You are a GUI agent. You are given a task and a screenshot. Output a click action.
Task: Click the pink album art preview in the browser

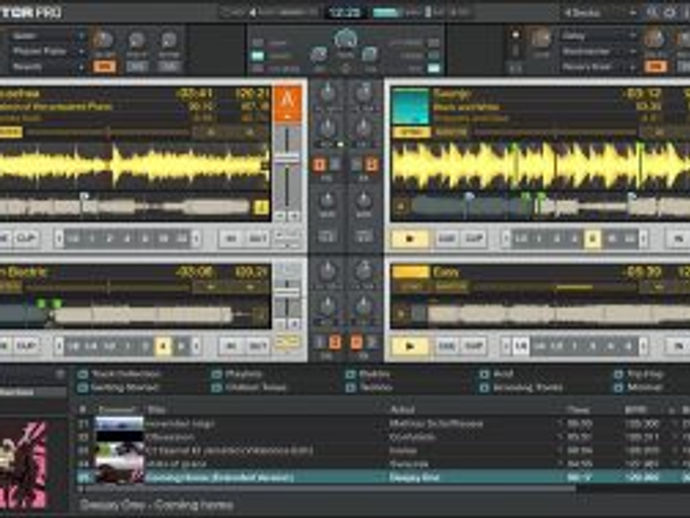point(23,464)
